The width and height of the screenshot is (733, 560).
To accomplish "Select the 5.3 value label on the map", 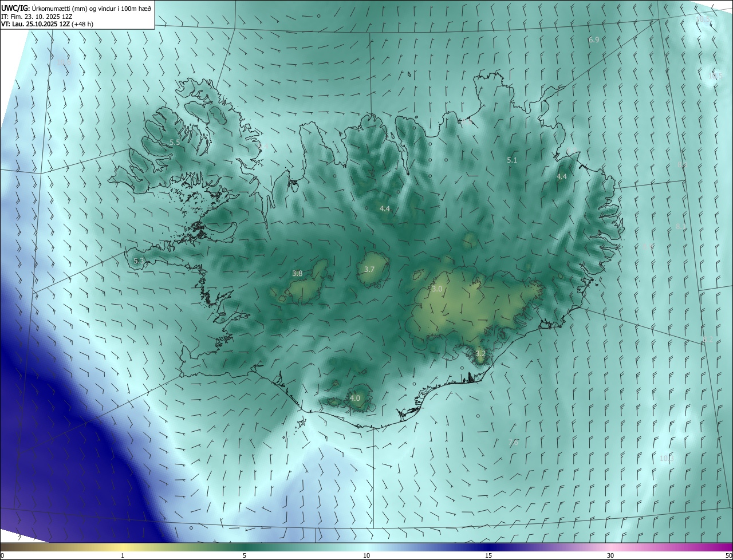I will tap(139, 261).
